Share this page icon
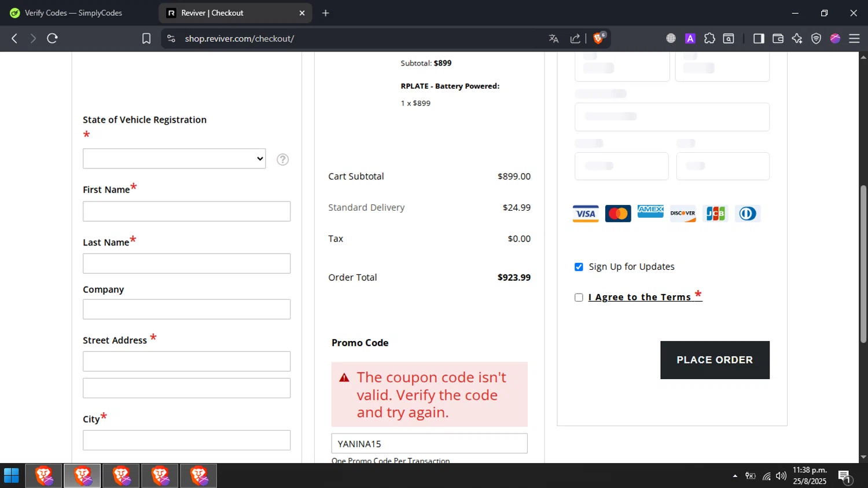The image size is (868, 488). [x=575, y=38]
